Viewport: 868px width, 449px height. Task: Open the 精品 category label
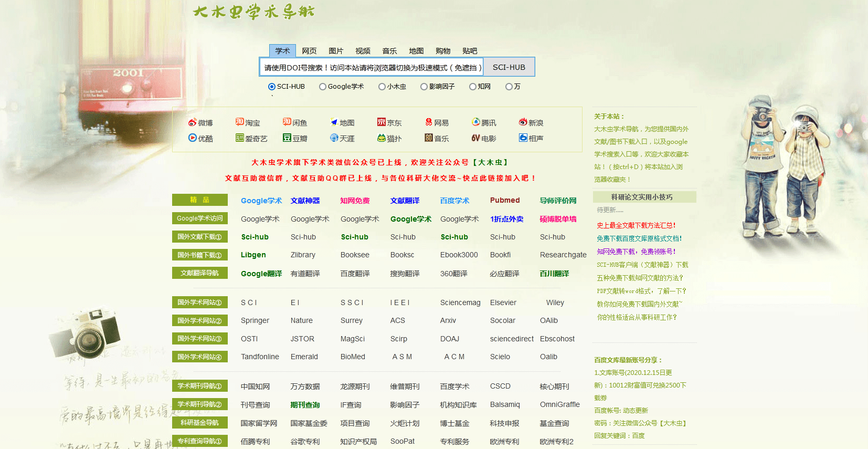200,200
